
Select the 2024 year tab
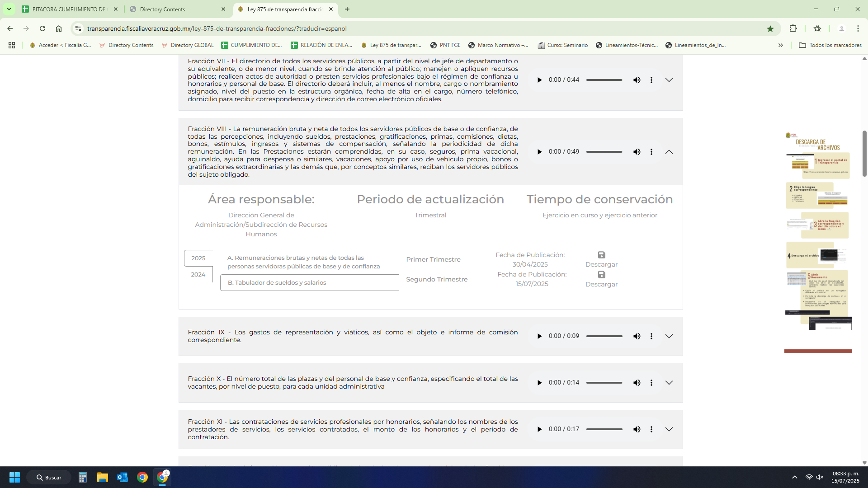point(198,275)
